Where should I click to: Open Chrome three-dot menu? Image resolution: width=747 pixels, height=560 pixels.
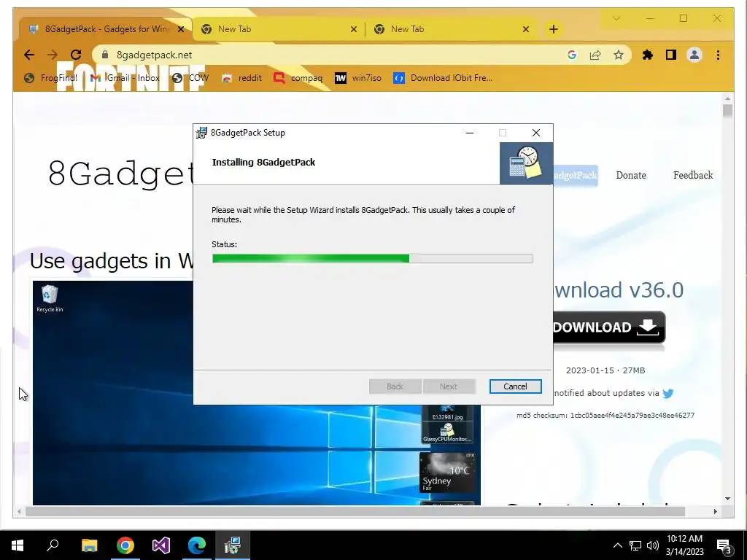point(718,55)
